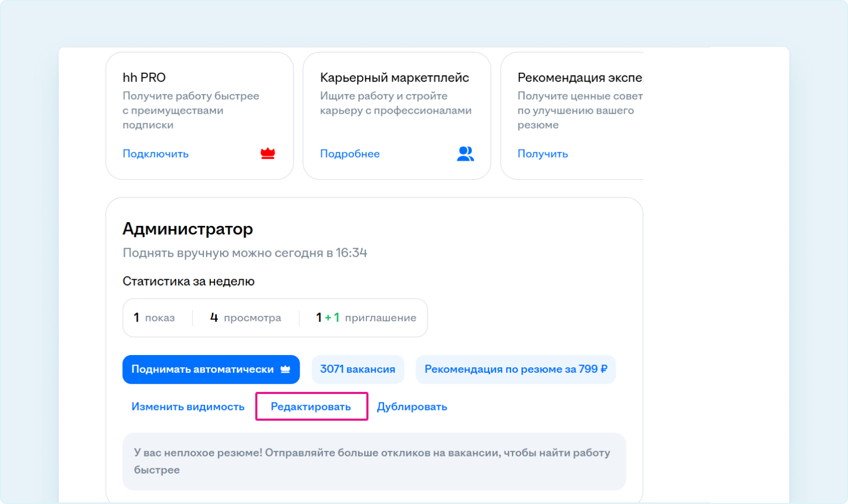Screen dimensions: 848x504
Task: Open the Администратор resume title
Action: (187, 229)
